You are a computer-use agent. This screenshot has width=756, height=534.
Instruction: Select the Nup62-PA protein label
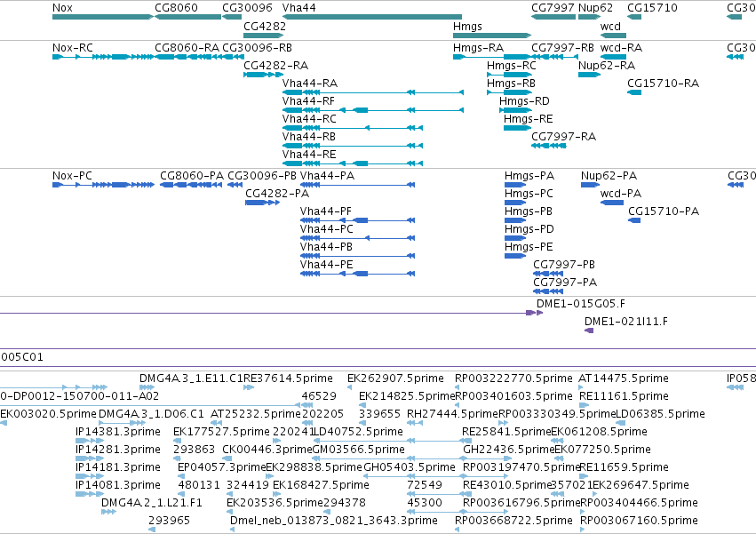pos(609,176)
